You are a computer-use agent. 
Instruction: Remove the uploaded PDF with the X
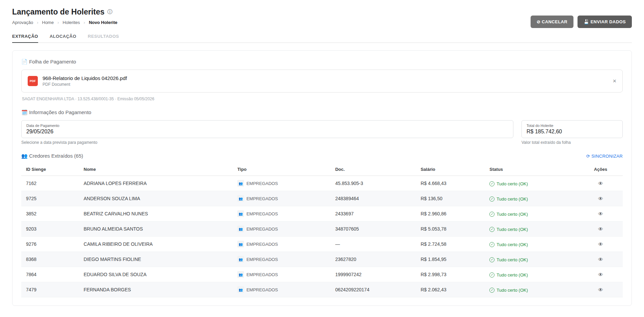(x=614, y=81)
